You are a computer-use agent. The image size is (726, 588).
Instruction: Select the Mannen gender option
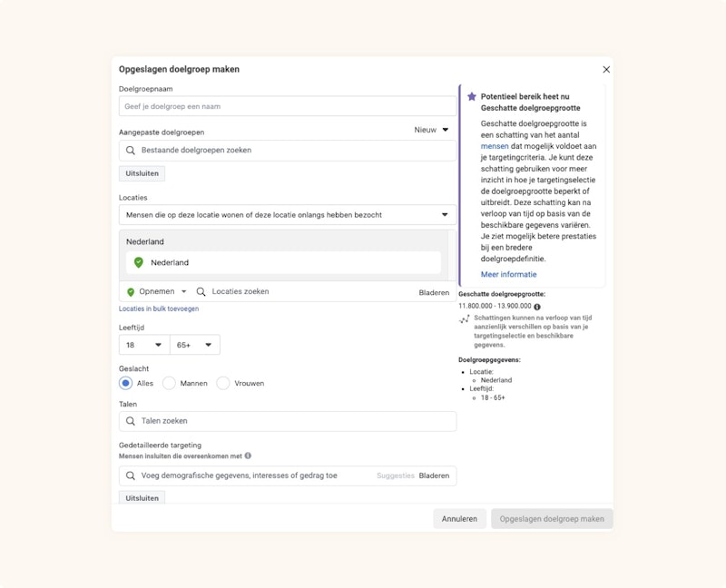click(x=168, y=383)
